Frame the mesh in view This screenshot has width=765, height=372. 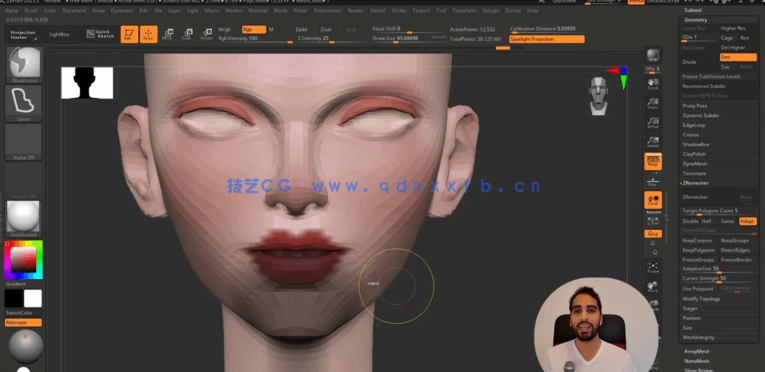coord(653,268)
